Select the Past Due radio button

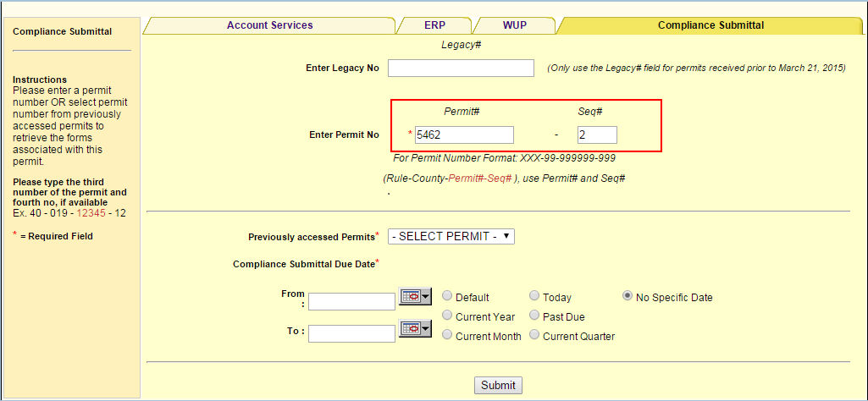point(534,316)
